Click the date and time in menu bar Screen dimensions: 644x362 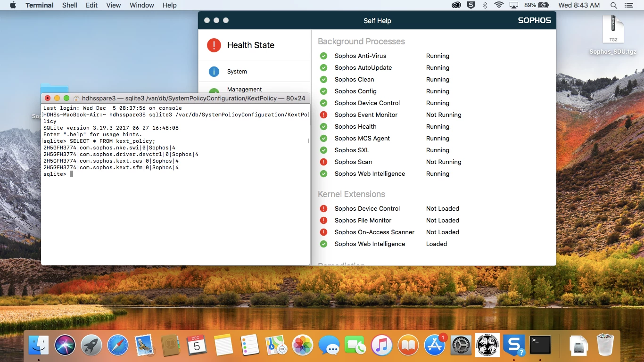(579, 5)
